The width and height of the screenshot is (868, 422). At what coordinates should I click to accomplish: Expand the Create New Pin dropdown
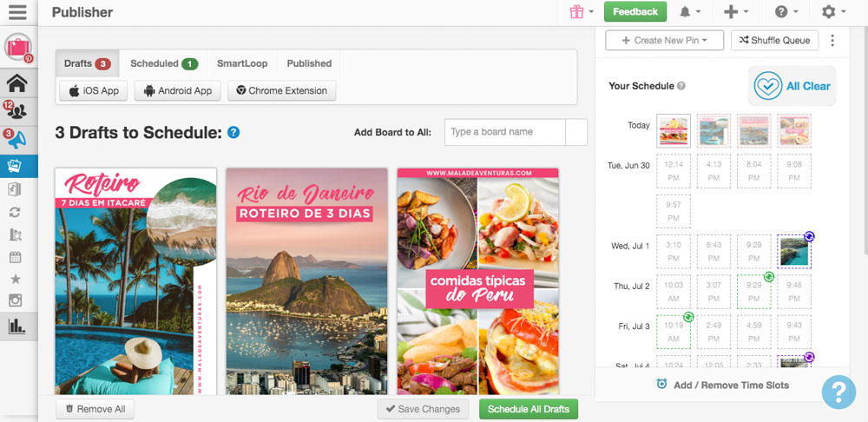tap(664, 41)
